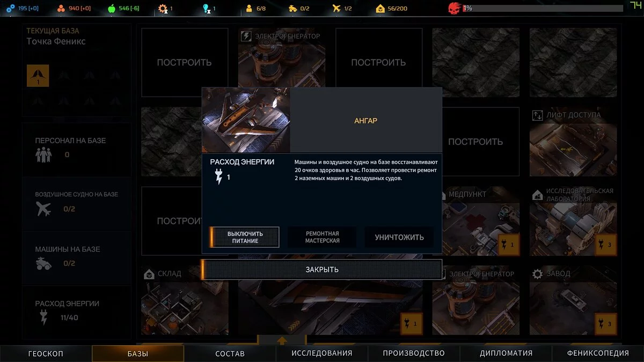This screenshot has height=362, width=644.
Task: Click the hangar preview thumbnail image
Action: [246, 120]
